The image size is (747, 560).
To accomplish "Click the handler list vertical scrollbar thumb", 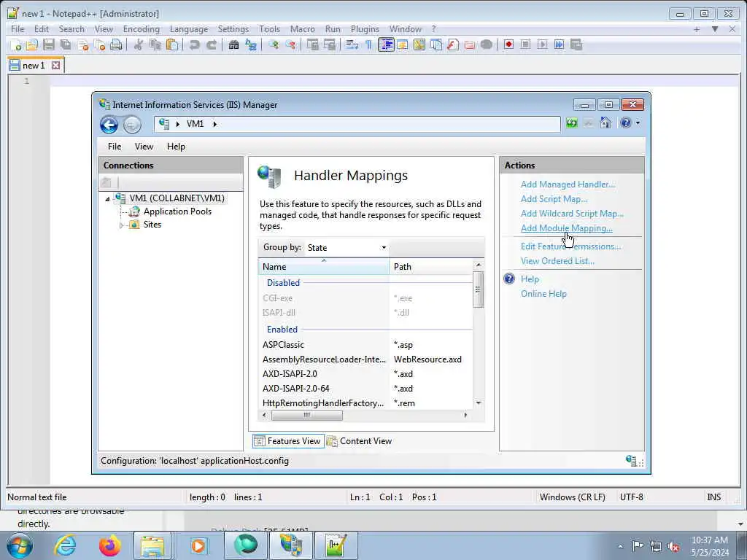I will click(479, 289).
